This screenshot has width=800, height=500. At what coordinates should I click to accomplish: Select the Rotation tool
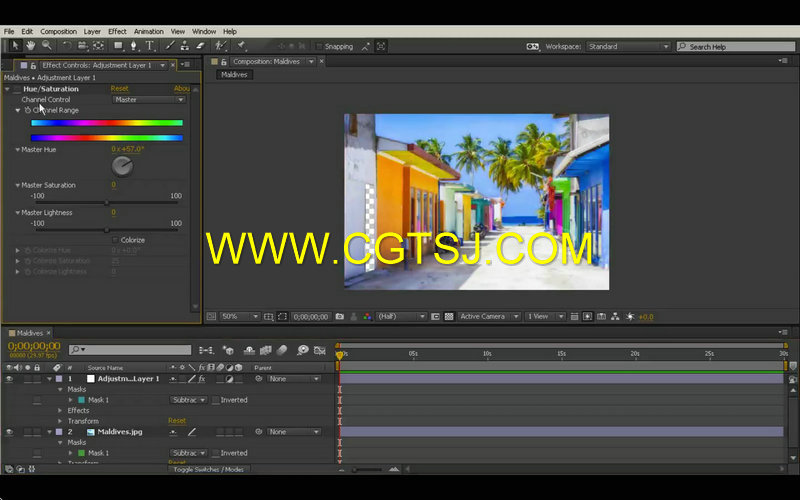[x=67, y=46]
